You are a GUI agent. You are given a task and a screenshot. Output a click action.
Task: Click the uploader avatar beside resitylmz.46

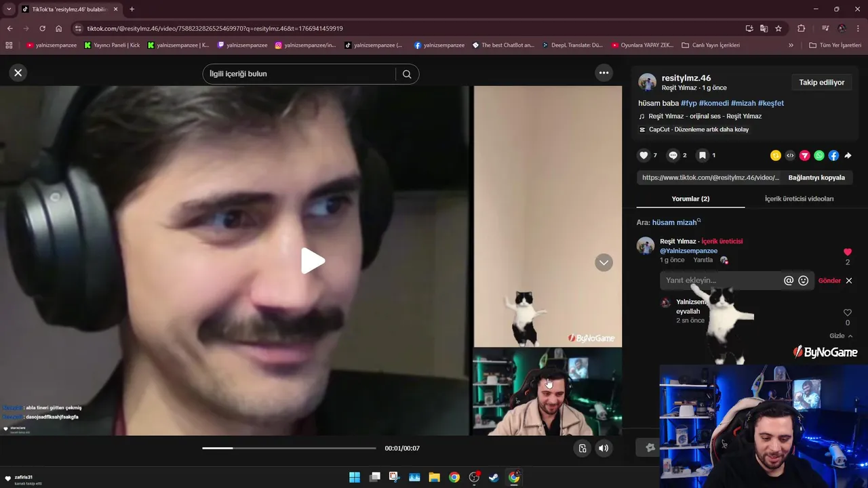[x=647, y=83]
